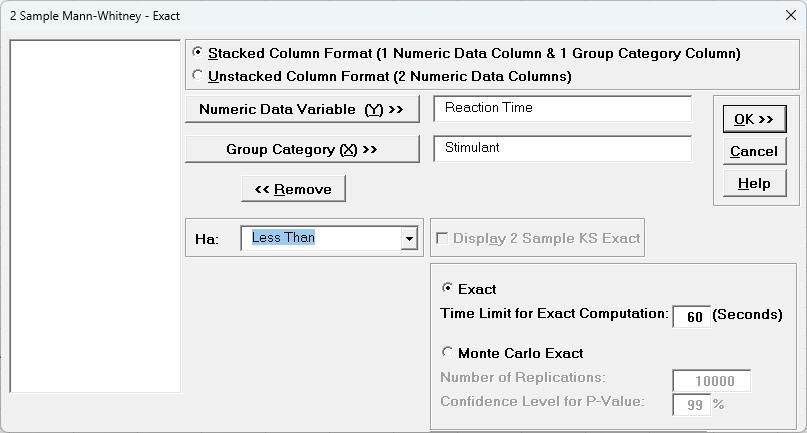Click the Stimulant group category field

562,148
